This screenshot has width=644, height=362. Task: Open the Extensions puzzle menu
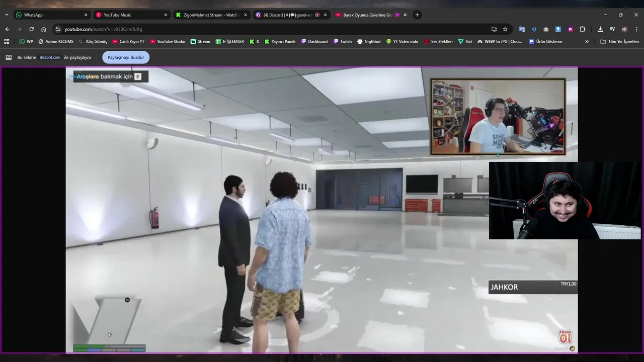[583, 29]
